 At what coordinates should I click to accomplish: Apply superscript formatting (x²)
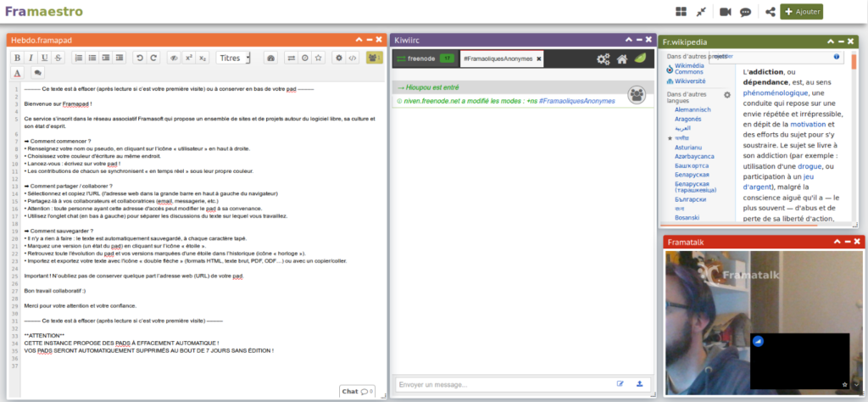[189, 58]
